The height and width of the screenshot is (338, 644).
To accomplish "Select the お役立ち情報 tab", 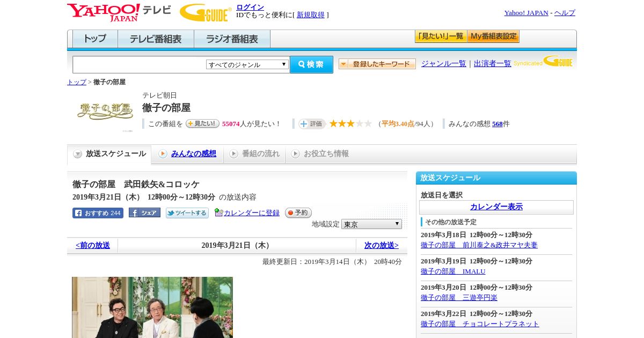I will pos(320,154).
